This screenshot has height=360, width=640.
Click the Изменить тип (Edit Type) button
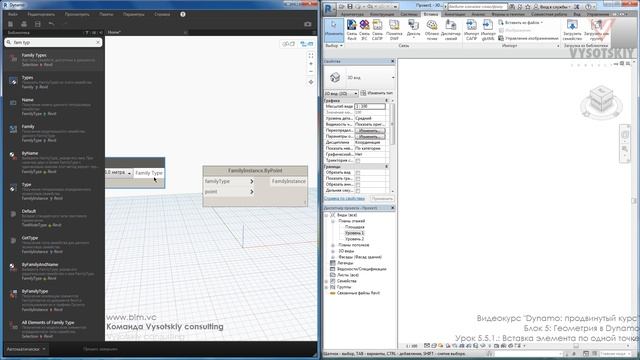click(377, 93)
